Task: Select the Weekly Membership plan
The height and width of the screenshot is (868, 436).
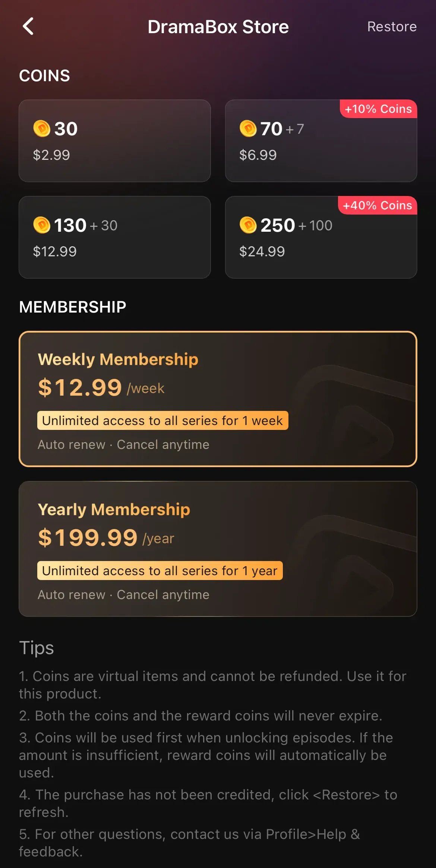Action: click(x=218, y=399)
